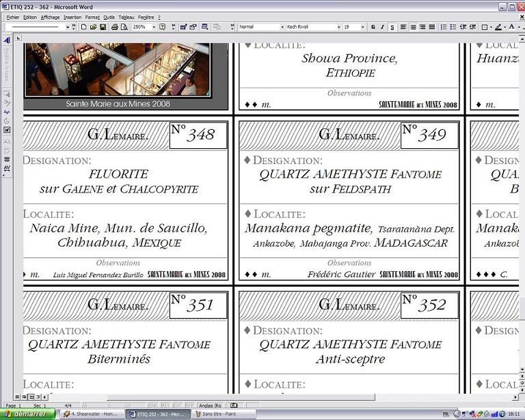525x420 pixels.
Task: Click the Open file folder icon
Action: click(x=93, y=27)
